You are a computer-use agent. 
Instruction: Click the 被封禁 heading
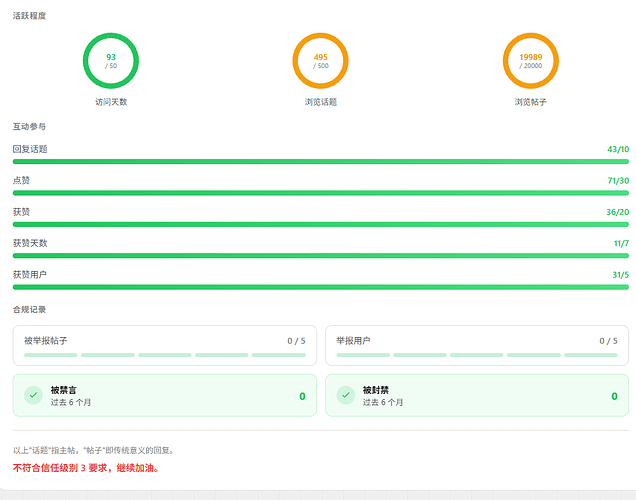[x=376, y=390]
